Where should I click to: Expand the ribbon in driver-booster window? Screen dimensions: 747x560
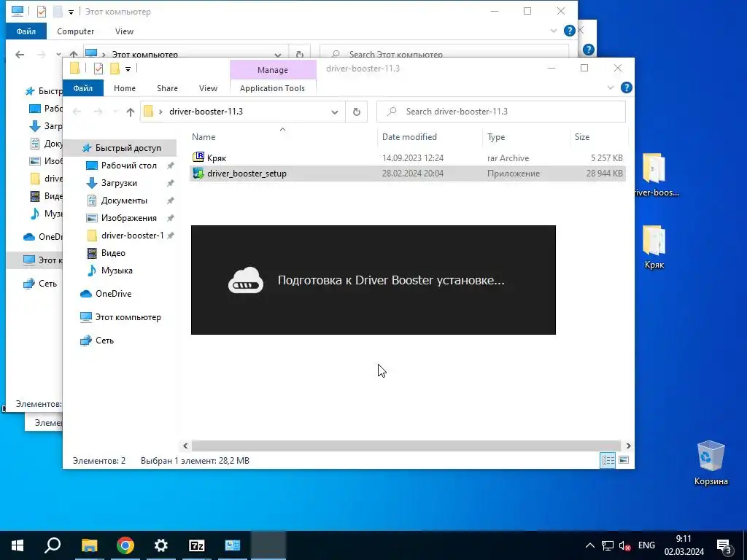(611, 87)
